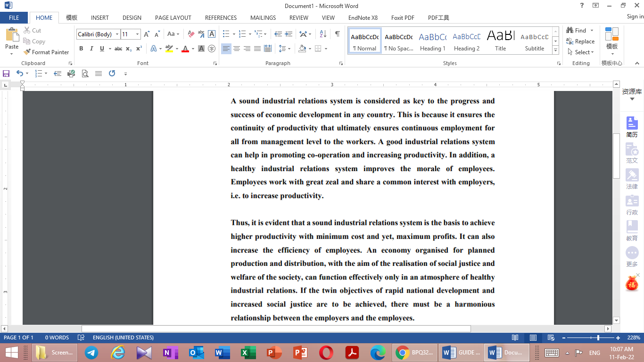Image resolution: width=644 pixels, height=362 pixels.
Task: Toggle Bold formatting
Action: (x=81, y=49)
